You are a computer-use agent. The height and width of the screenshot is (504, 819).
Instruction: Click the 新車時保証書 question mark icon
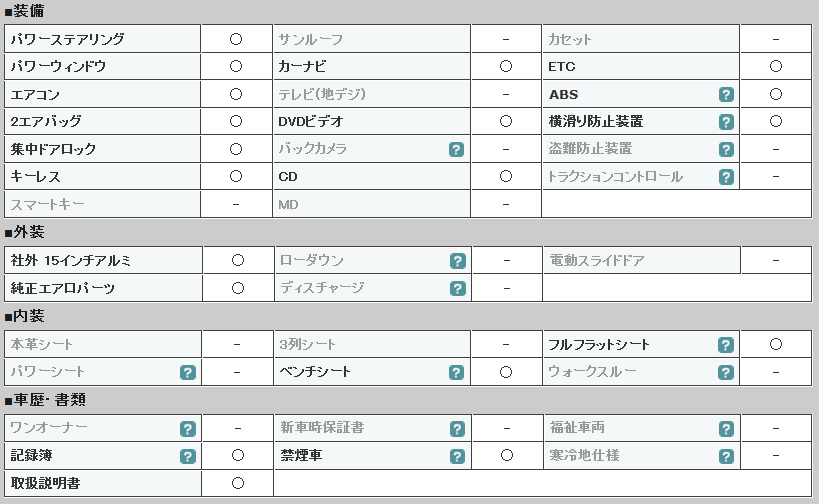pyautogui.click(x=457, y=429)
